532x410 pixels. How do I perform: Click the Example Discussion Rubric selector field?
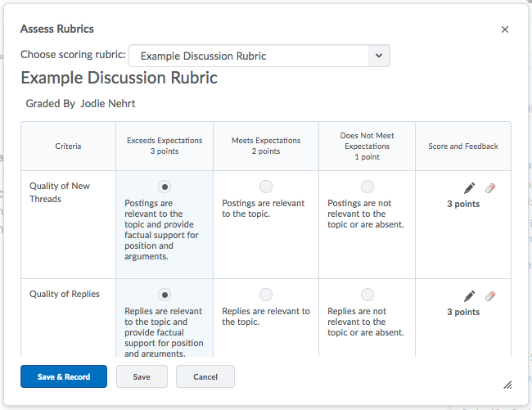[x=249, y=56]
